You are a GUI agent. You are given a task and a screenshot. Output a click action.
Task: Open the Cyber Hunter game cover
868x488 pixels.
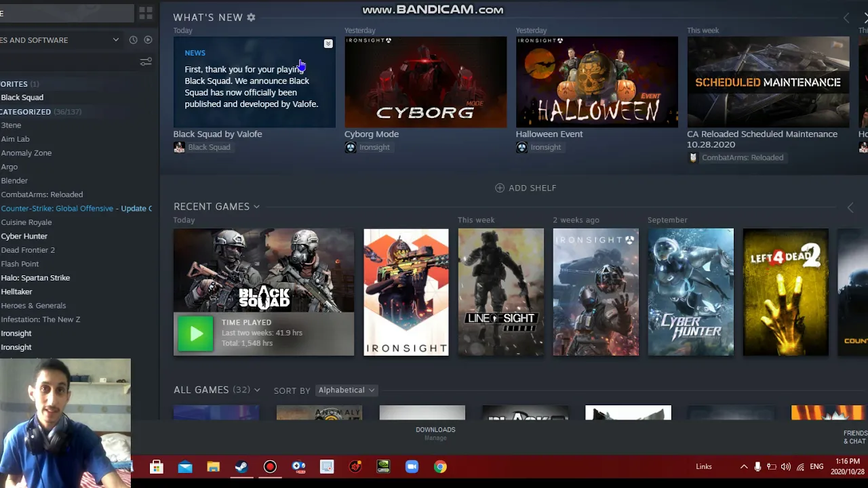coord(691,292)
